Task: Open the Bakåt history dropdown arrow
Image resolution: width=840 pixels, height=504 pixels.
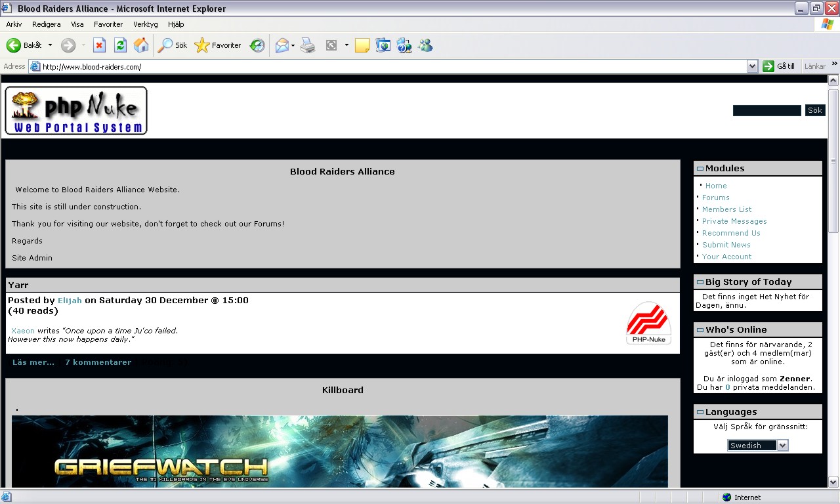Action: pyautogui.click(x=50, y=45)
